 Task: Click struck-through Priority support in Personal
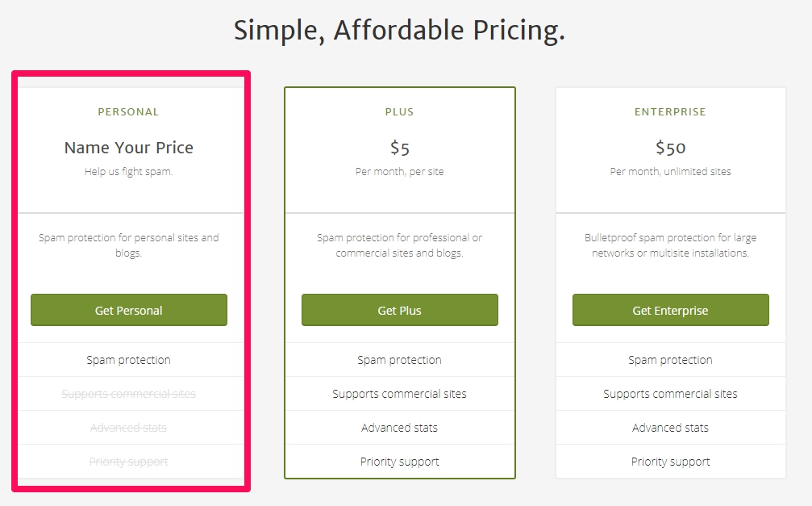click(128, 462)
